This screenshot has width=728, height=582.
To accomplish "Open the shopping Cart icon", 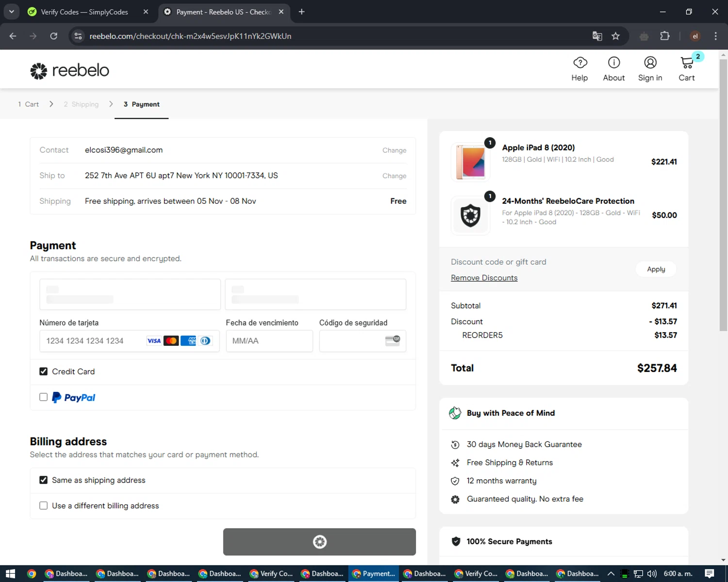I will coord(687,63).
